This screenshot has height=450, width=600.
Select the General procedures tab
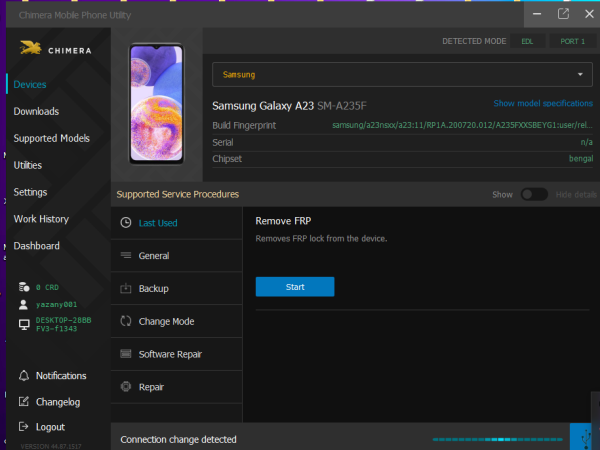(x=176, y=256)
